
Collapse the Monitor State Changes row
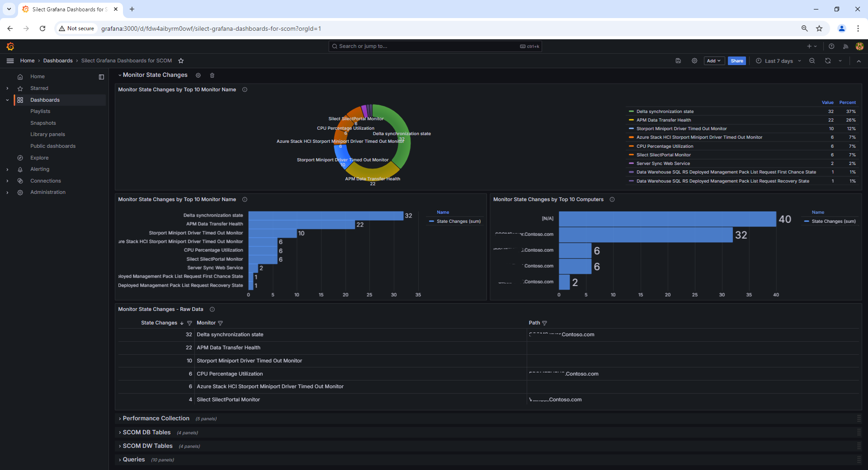pos(120,75)
